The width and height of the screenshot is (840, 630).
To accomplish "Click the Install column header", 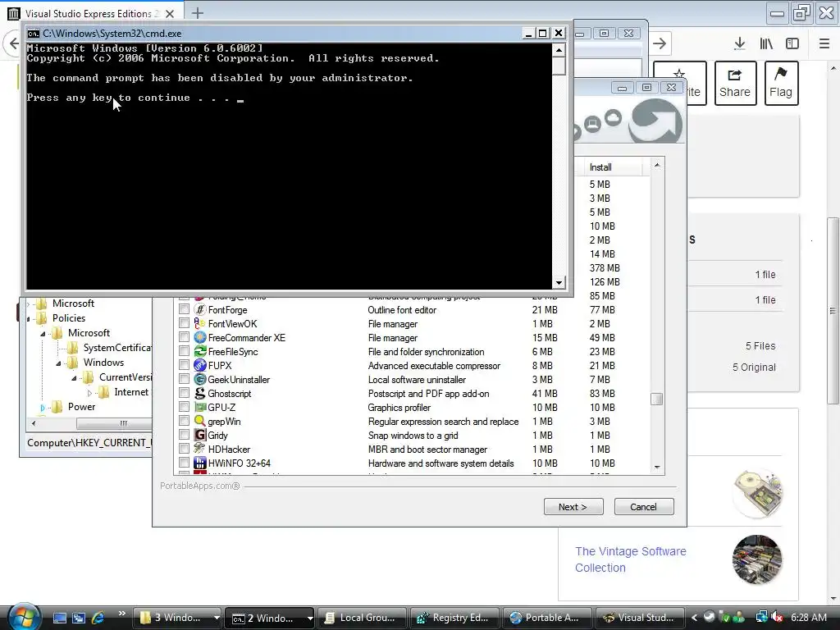I will (612, 167).
